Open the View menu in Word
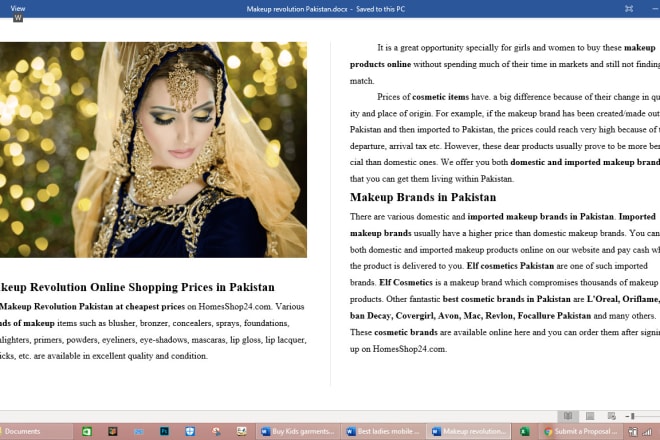This screenshot has width=660, height=440. 18,8
